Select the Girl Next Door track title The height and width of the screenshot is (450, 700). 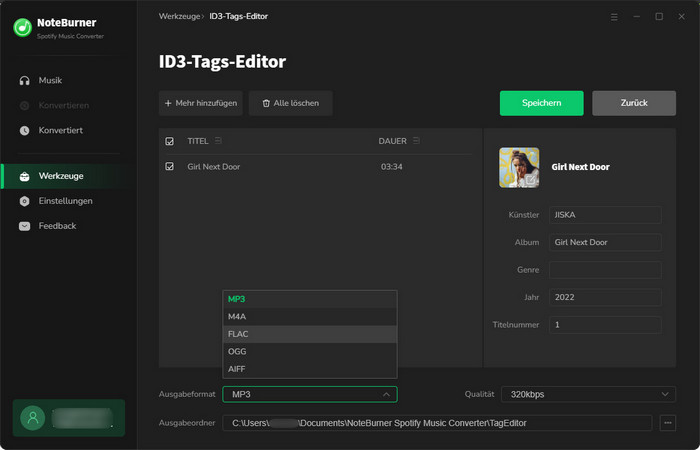(213, 167)
